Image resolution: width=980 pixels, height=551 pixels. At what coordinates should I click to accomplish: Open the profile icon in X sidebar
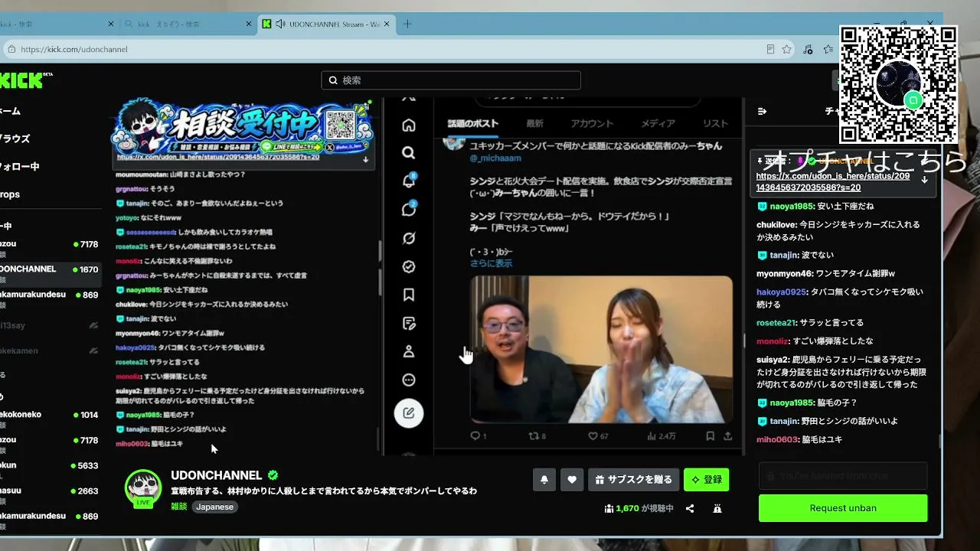(x=409, y=351)
